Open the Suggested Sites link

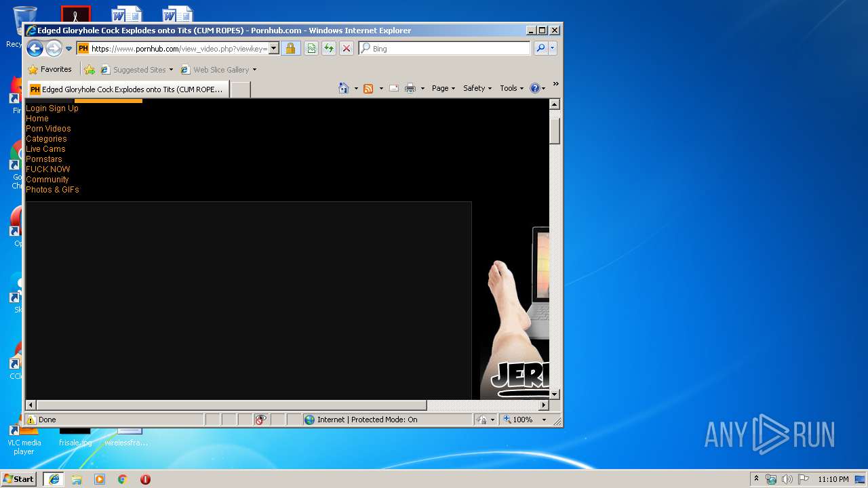tap(136, 69)
